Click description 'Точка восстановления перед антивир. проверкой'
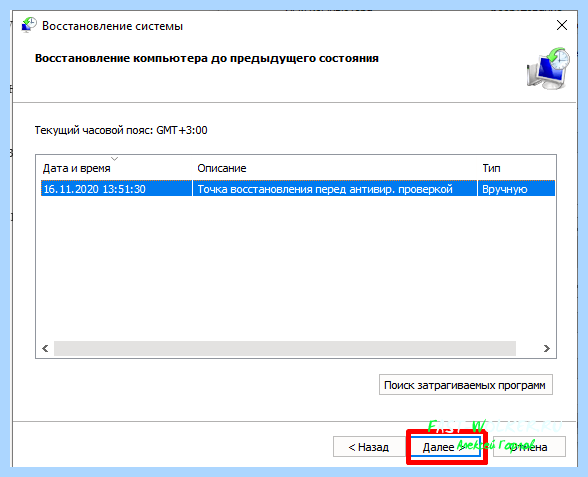Viewport: 588px width, 477px height. pyautogui.click(x=325, y=189)
